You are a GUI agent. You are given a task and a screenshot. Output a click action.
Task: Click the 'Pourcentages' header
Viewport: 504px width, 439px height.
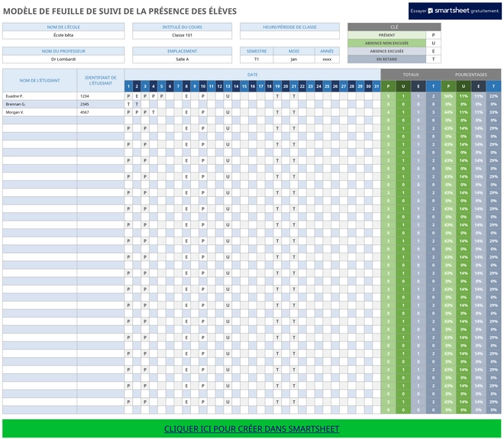pyautogui.click(x=471, y=75)
